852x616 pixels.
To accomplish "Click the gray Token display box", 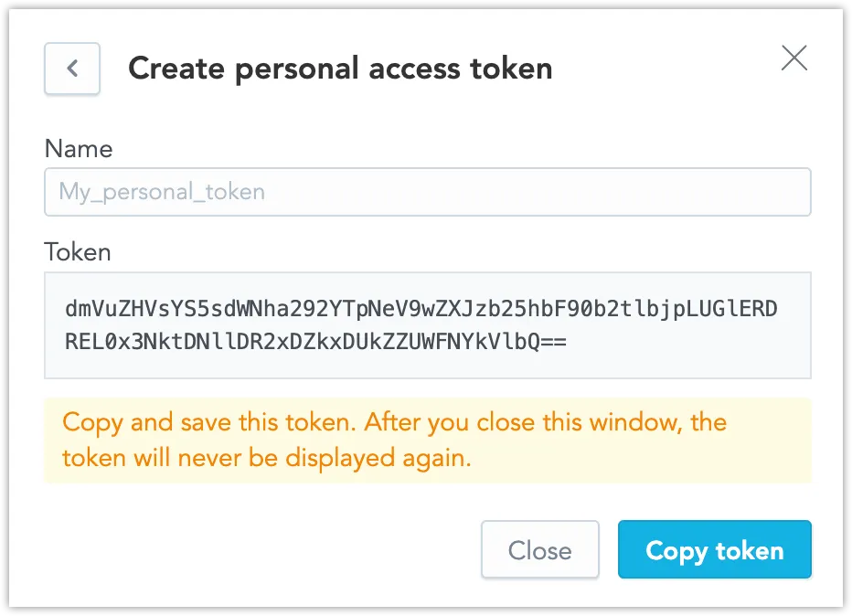I will 428,325.
